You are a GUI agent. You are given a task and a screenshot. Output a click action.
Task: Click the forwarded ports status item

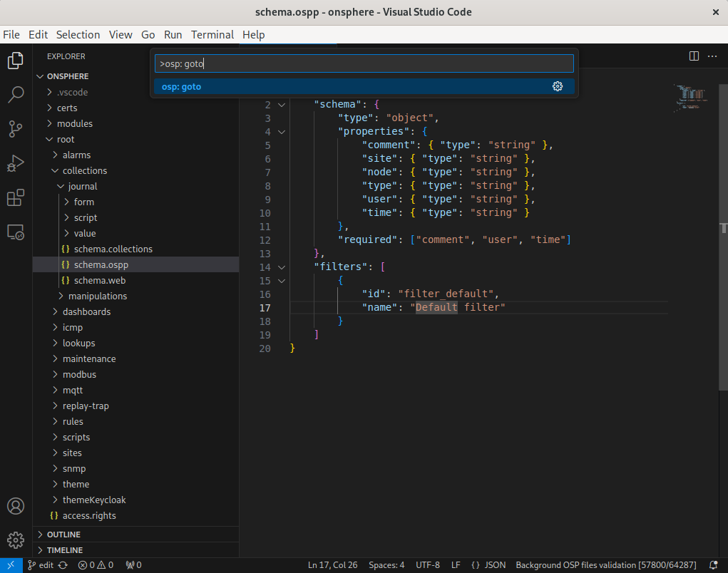[133, 565]
